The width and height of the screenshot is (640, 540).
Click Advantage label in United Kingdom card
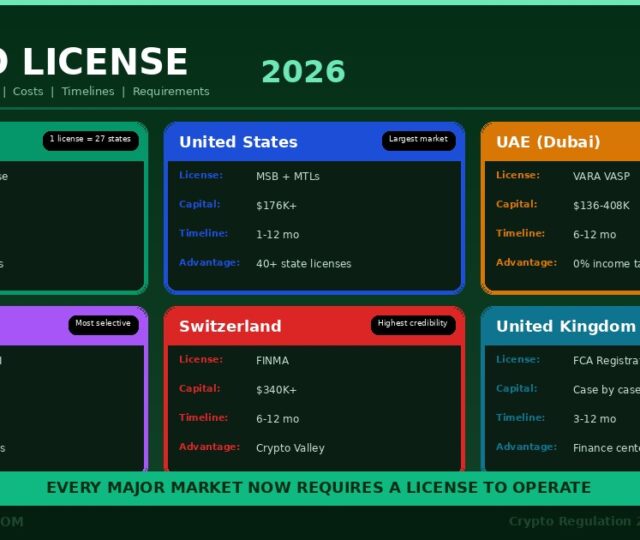click(x=527, y=447)
